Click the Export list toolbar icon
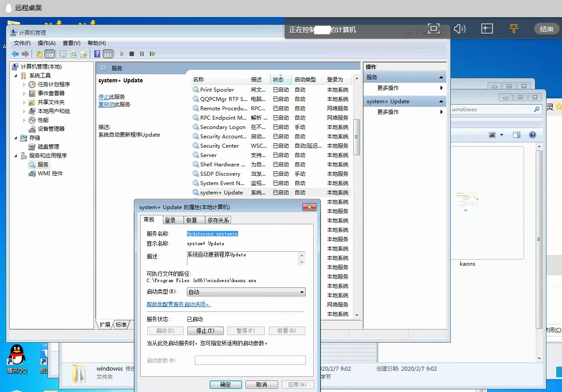The width and height of the screenshot is (562, 392). tap(83, 54)
